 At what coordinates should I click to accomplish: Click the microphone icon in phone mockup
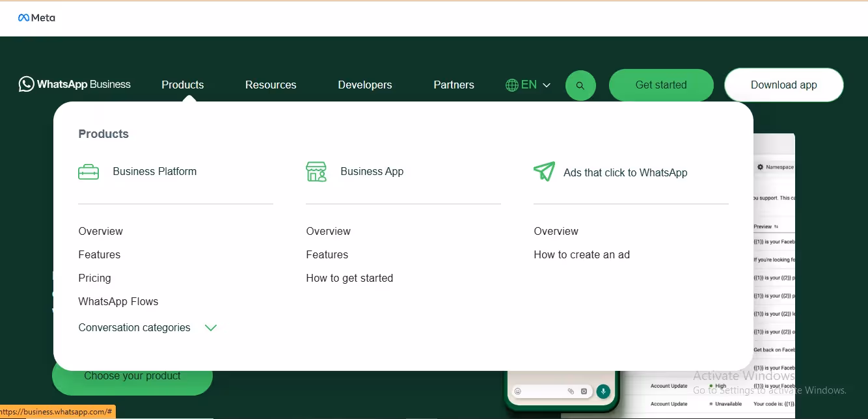point(603,391)
